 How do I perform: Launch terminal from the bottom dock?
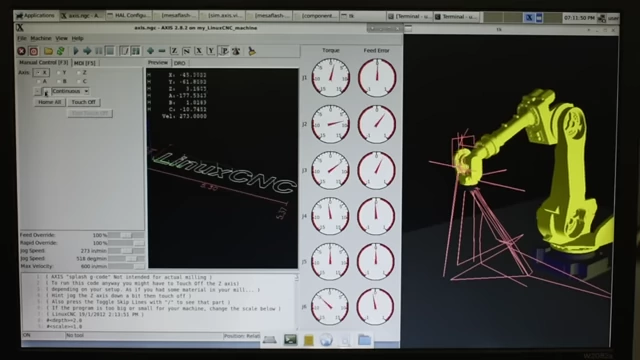click(290, 340)
